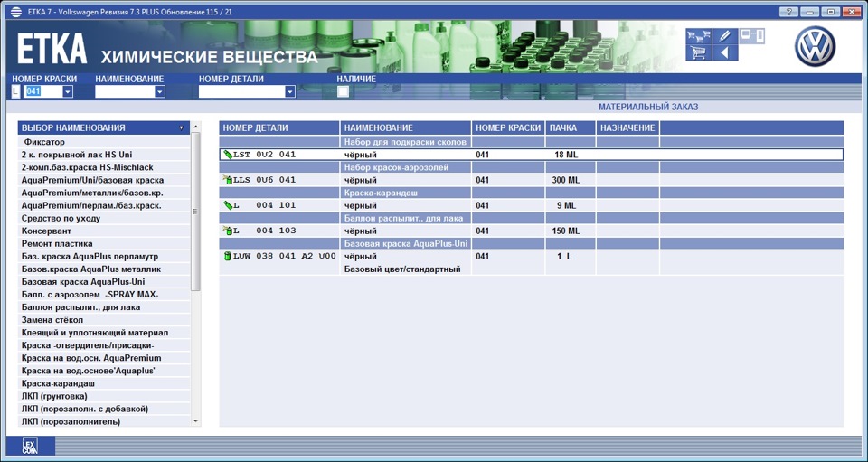Select part number LST 0U2 041
The image size is (868, 462).
coord(265,155)
